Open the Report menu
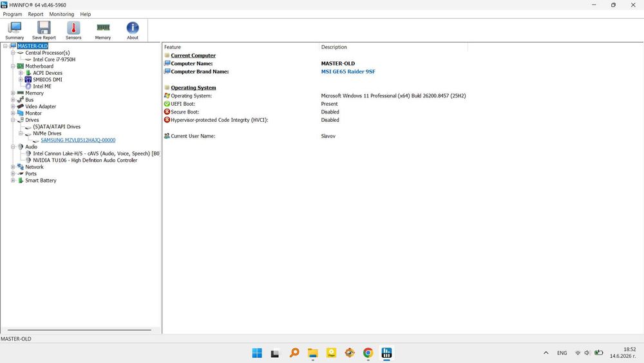 pos(35,14)
